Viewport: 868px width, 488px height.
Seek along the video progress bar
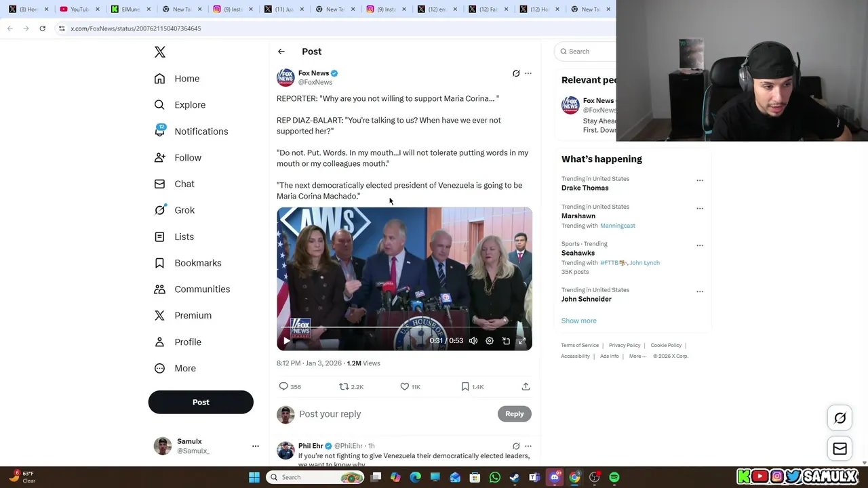(x=404, y=327)
